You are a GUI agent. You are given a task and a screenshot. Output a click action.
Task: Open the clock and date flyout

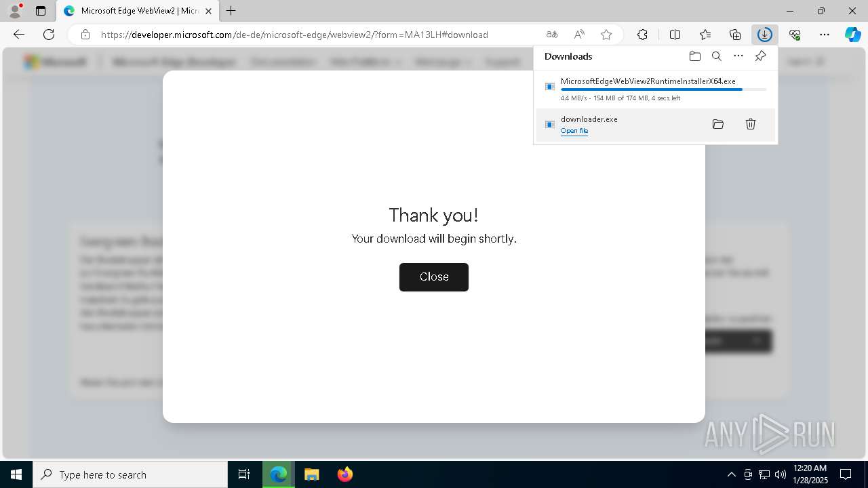tap(810, 474)
